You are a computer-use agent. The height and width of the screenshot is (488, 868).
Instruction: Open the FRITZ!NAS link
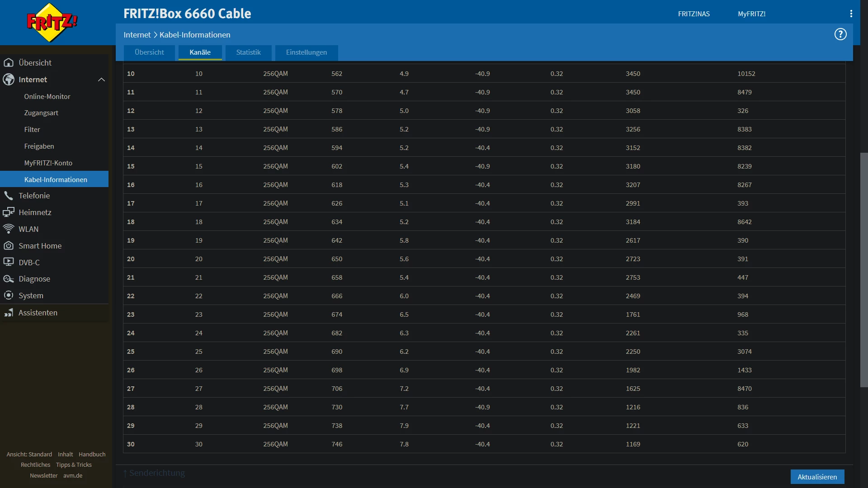point(693,14)
